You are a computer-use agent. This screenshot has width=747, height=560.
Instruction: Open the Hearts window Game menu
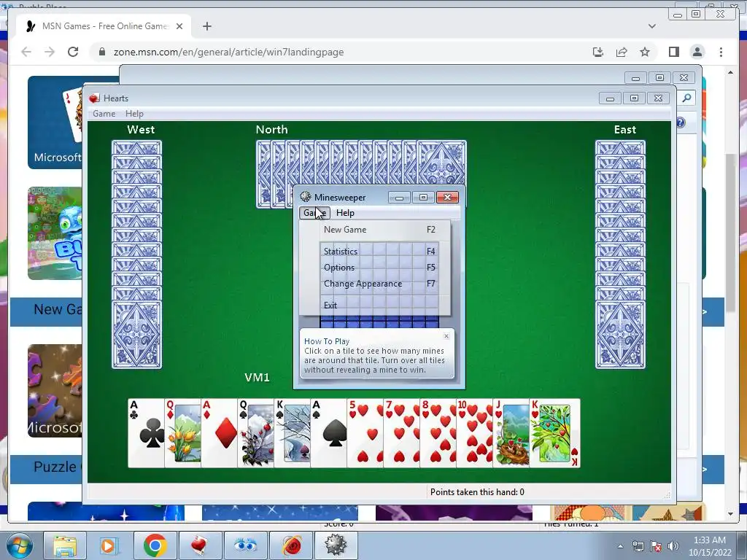click(x=104, y=113)
